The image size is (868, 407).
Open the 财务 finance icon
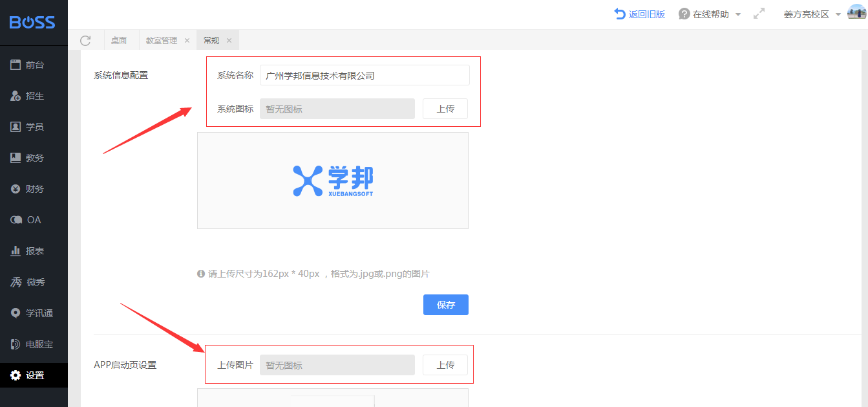[16, 189]
